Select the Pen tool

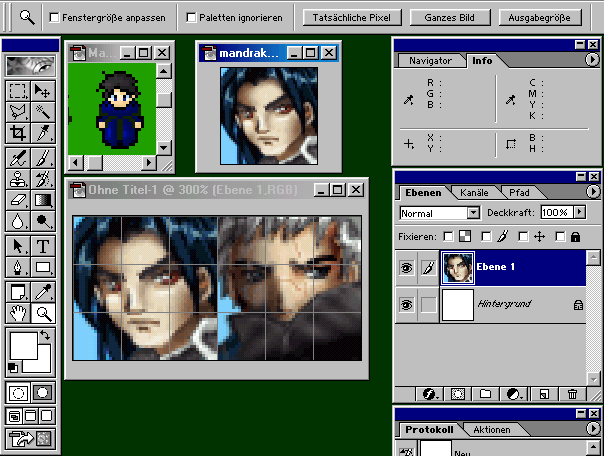tap(18, 267)
